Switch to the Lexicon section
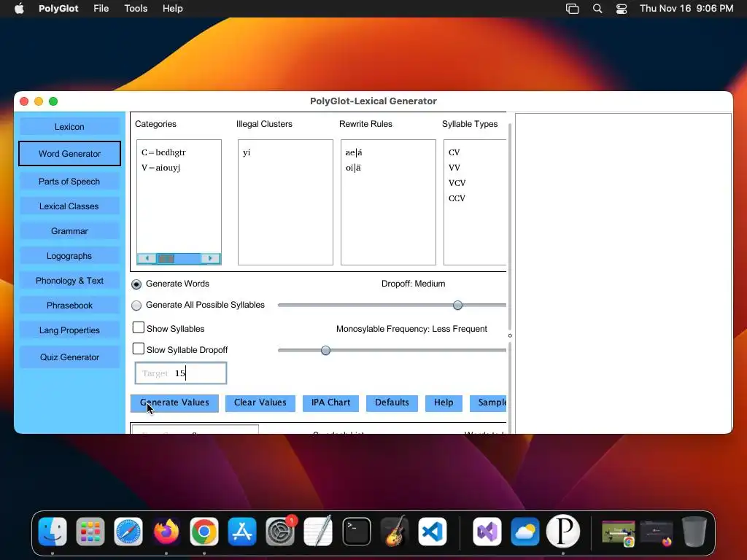 coord(69,127)
